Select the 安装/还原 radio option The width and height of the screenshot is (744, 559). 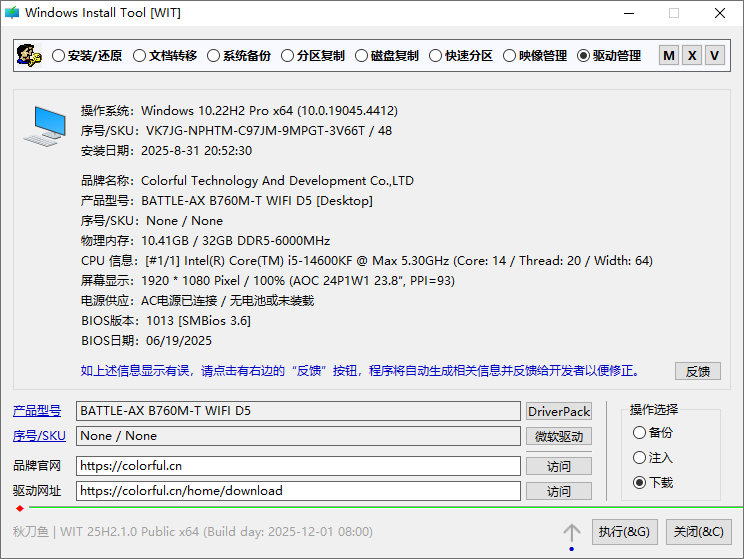tap(87, 56)
